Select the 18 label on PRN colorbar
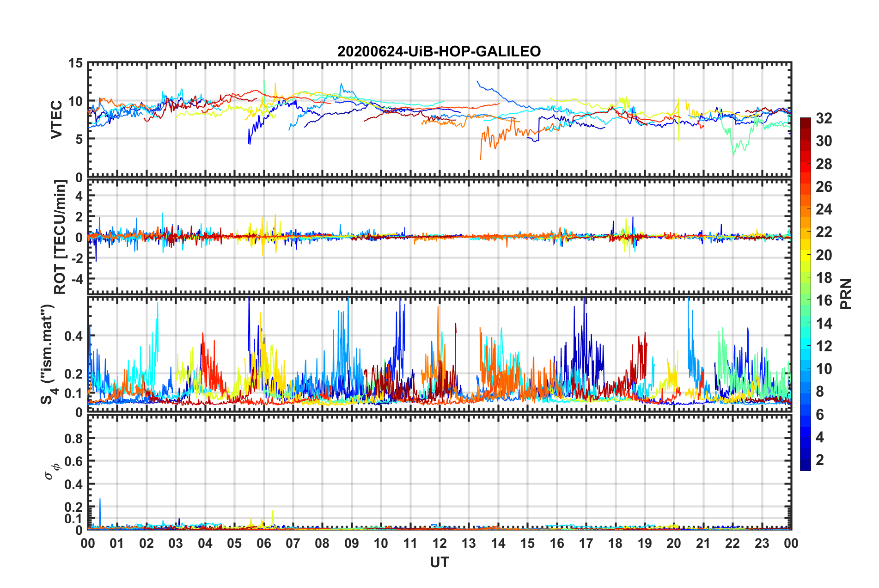879x588 pixels. 824,278
